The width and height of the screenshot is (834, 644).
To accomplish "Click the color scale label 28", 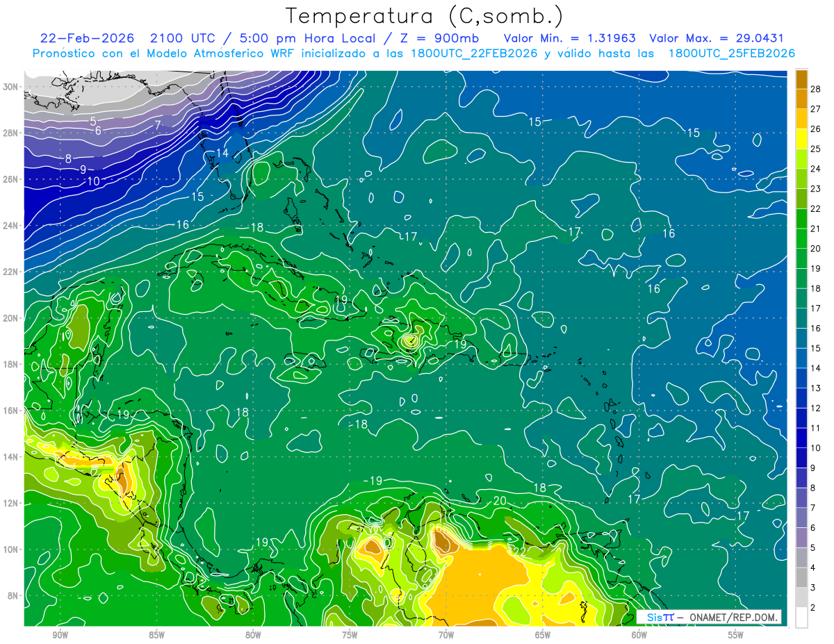I will [816, 89].
